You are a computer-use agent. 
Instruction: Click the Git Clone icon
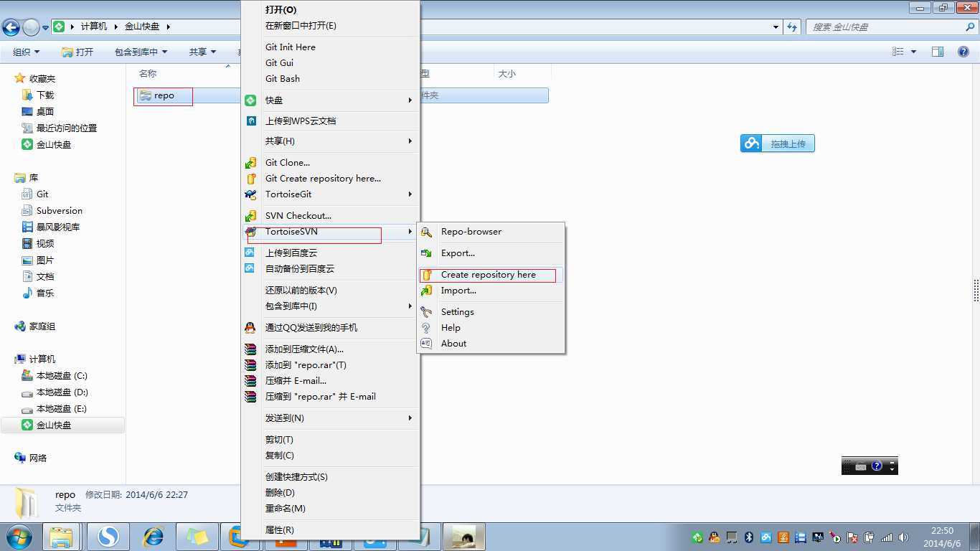point(250,163)
